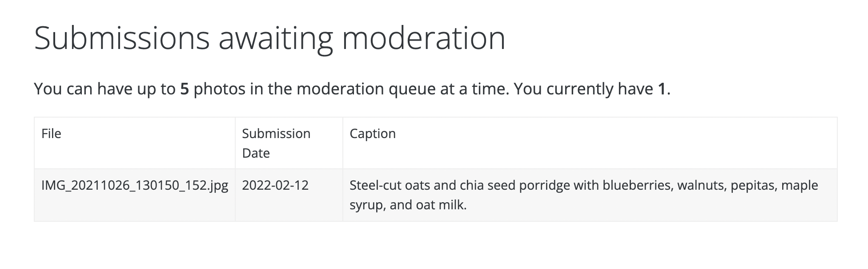Image resolution: width=868 pixels, height=269 pixels.
Task: Click the word 'moderation' in the heading
Action: 423,38
